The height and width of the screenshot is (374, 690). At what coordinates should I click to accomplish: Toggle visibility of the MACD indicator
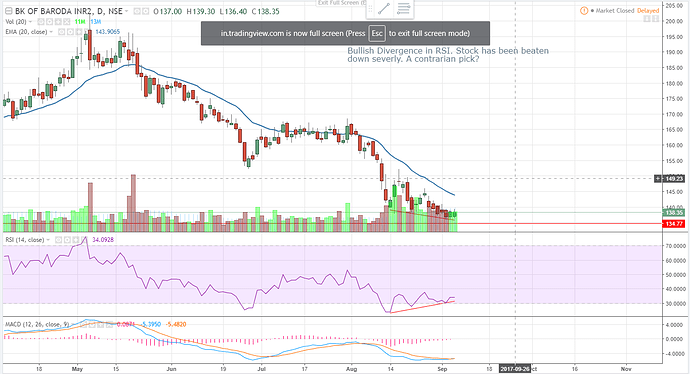tap(84, 324)
